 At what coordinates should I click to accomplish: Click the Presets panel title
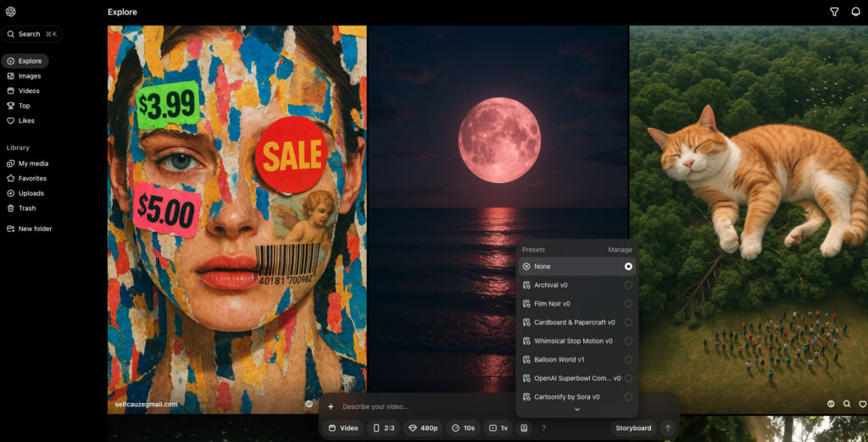[533, 250]
